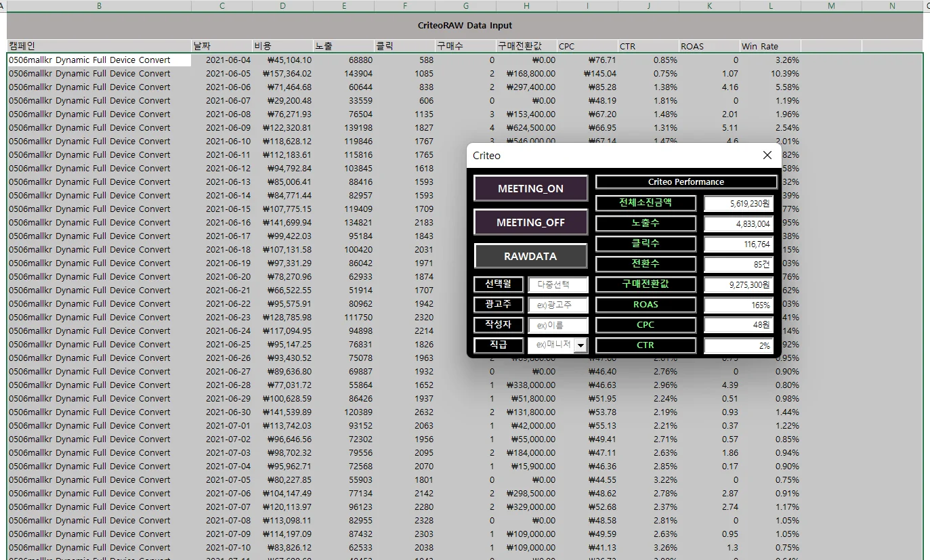Select Win Rate cell 10.39%
The height and width of the screenshot is (560, 930).
pyautogui.click(x=770, y=73)
